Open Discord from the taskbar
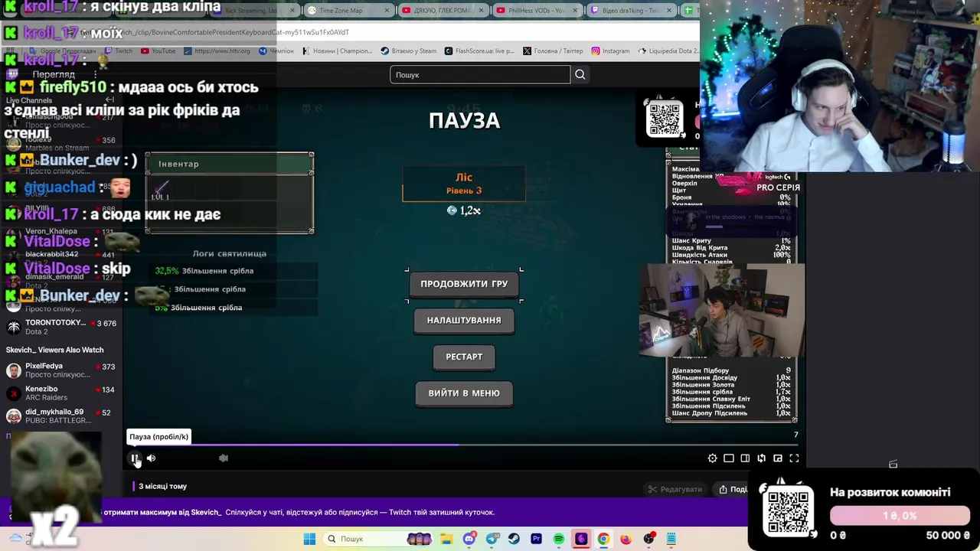Viewport: 980px width, 551px height. coord(469,539)
